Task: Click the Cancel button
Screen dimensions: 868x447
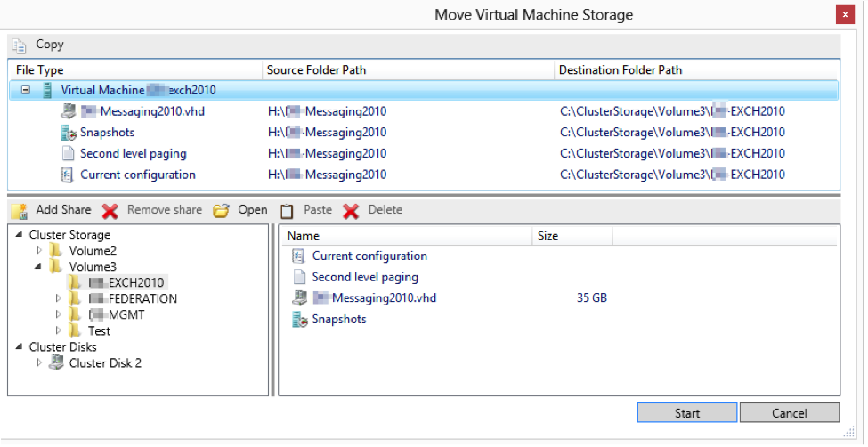Action: point(790,413)
